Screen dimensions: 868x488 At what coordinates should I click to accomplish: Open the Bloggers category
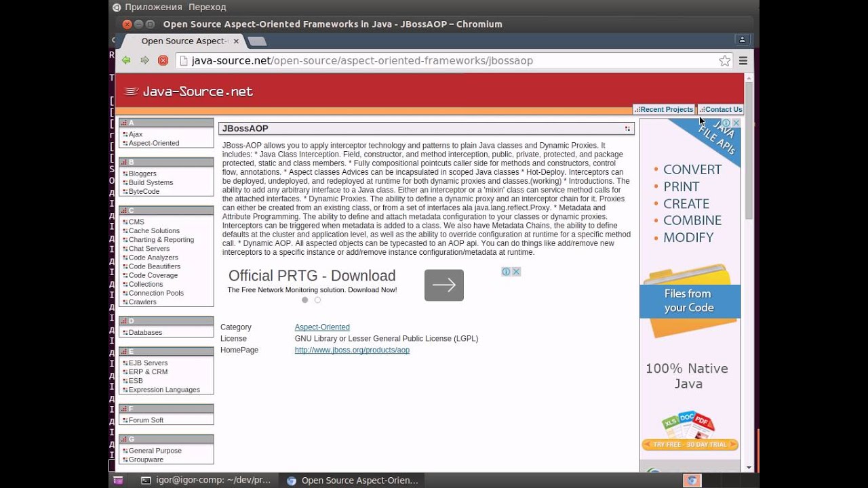(x=142, y=174)
